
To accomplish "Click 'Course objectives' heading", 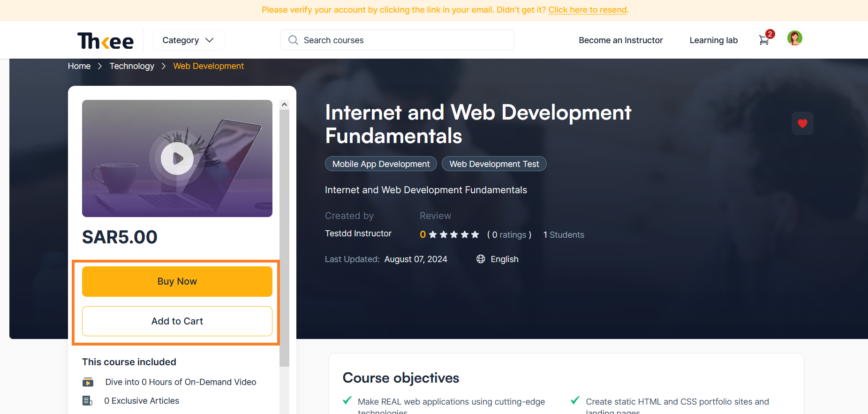I will click(401, 378).
